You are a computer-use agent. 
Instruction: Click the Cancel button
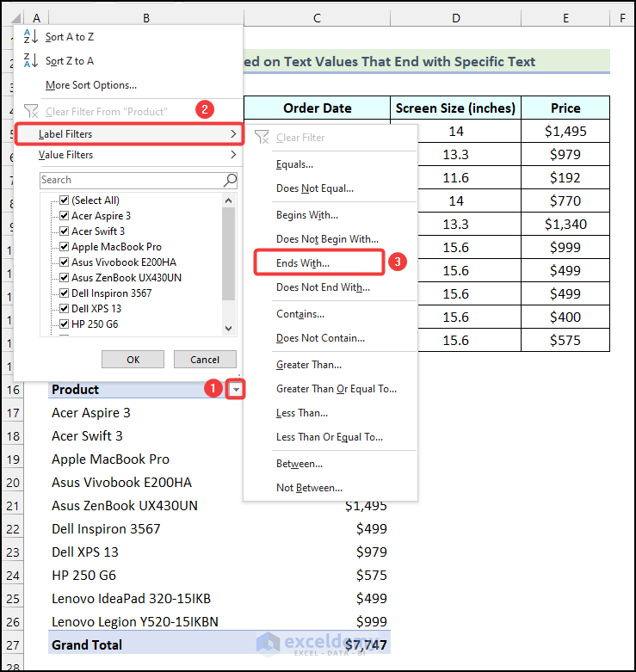point(205,359)
